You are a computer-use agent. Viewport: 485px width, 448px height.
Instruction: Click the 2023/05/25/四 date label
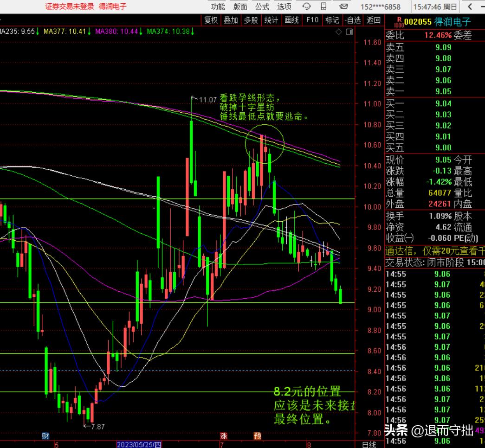pyautogui.click(x=139, y=445)
